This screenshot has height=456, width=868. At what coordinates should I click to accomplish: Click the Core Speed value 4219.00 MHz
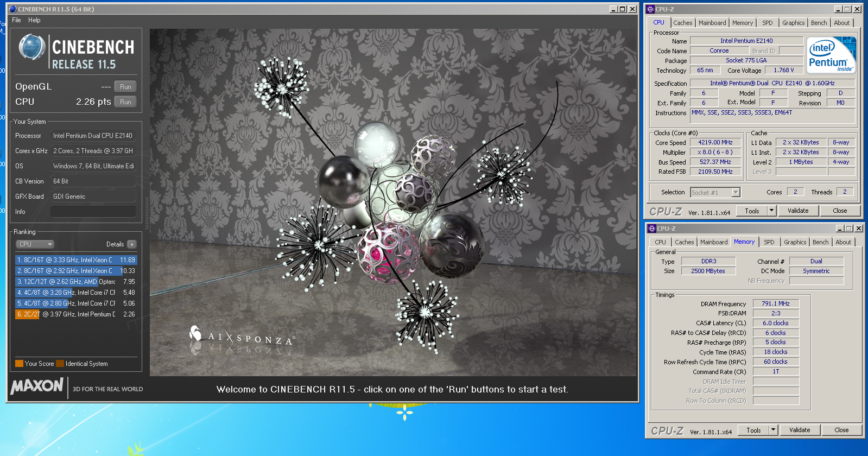pos(715,143)
